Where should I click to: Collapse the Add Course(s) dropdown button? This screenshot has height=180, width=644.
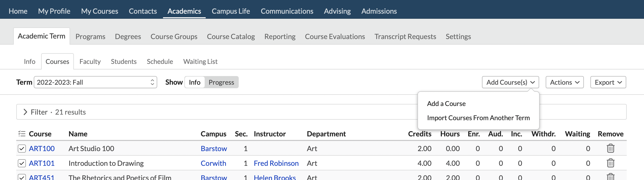(x=510, y=82)
